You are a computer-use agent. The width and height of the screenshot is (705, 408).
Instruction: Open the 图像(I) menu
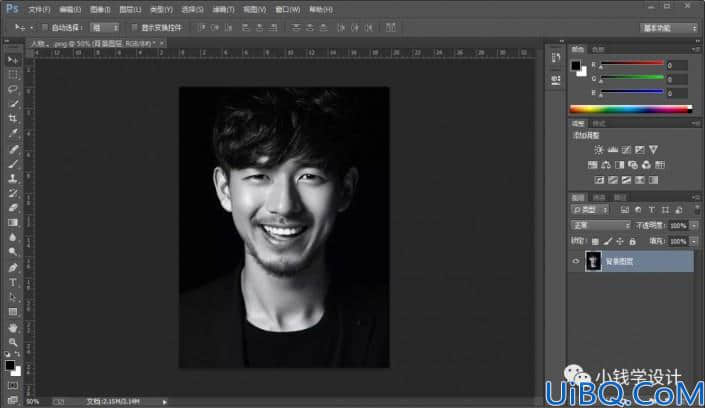click(x=100, y=9)
